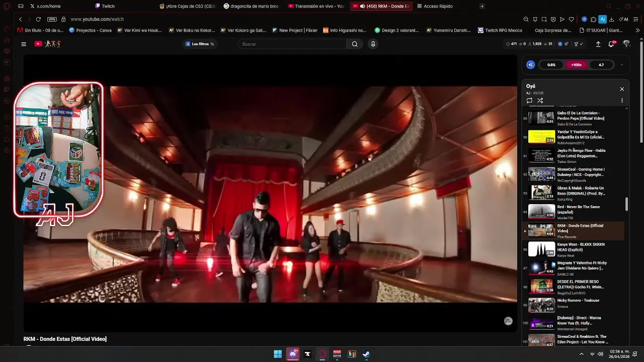This screenshot has width=644, height=362.
Task: Open New Project | Flixier bookmark
Action: (295, 30)
